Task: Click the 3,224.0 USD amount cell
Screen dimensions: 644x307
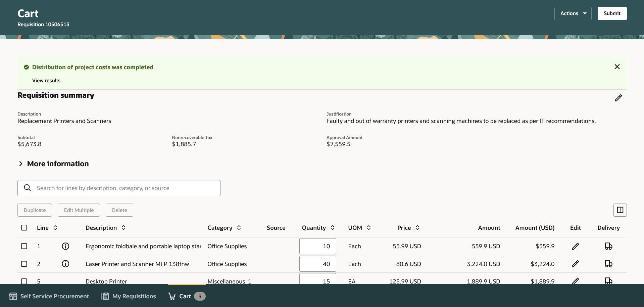Action: (x=483, y=264)
